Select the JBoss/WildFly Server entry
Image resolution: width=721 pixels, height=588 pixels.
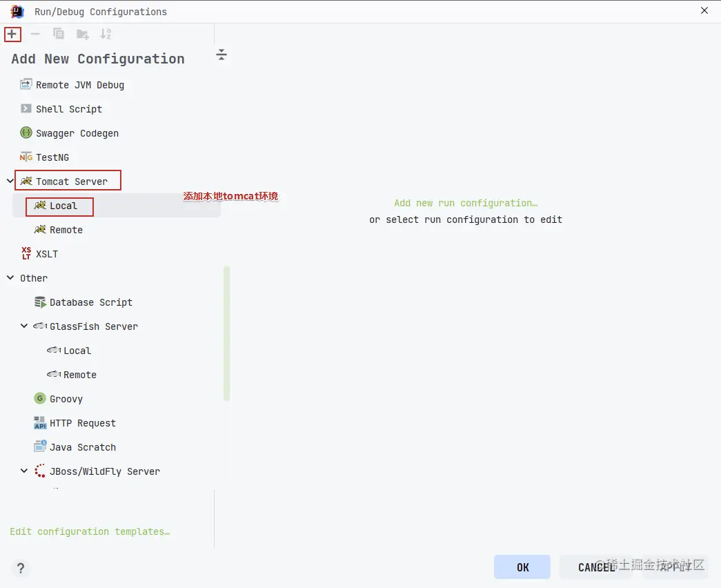coord(105,471)
